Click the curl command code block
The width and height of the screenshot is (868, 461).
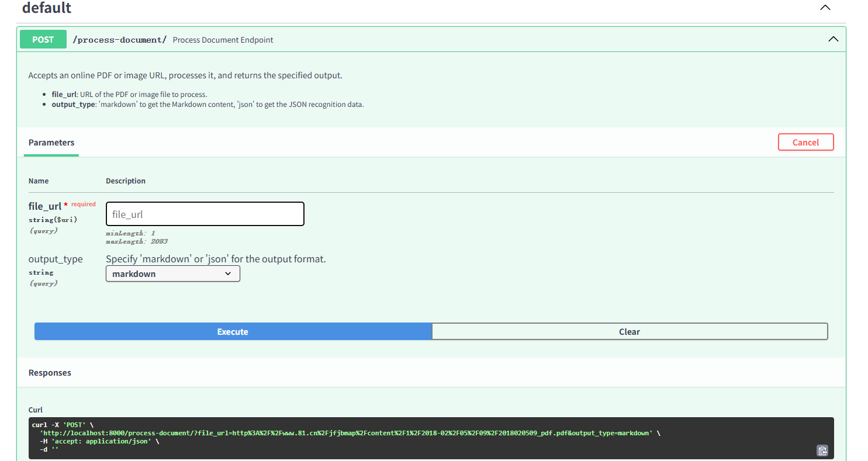tap(431, 438)
